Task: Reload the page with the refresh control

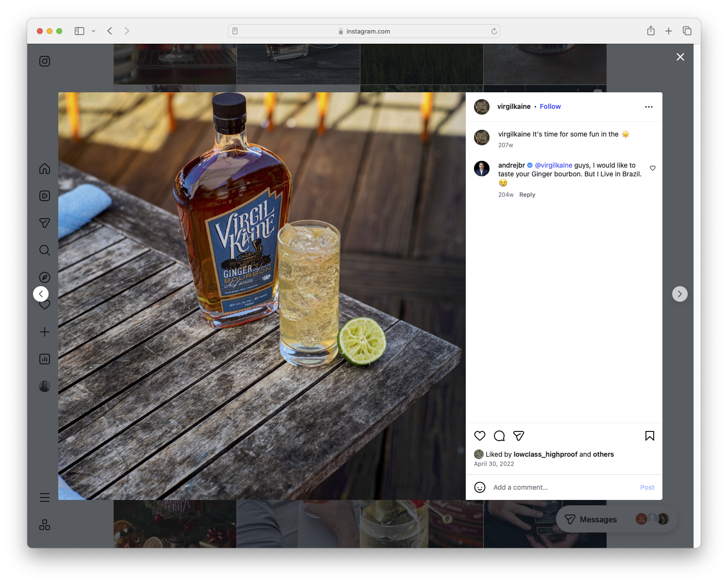Action: coord(493,31)
